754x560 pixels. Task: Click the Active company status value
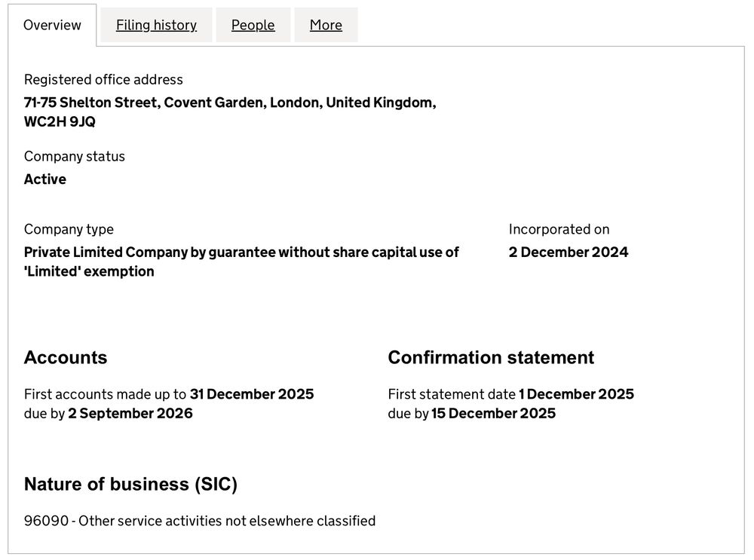[45, 179]
